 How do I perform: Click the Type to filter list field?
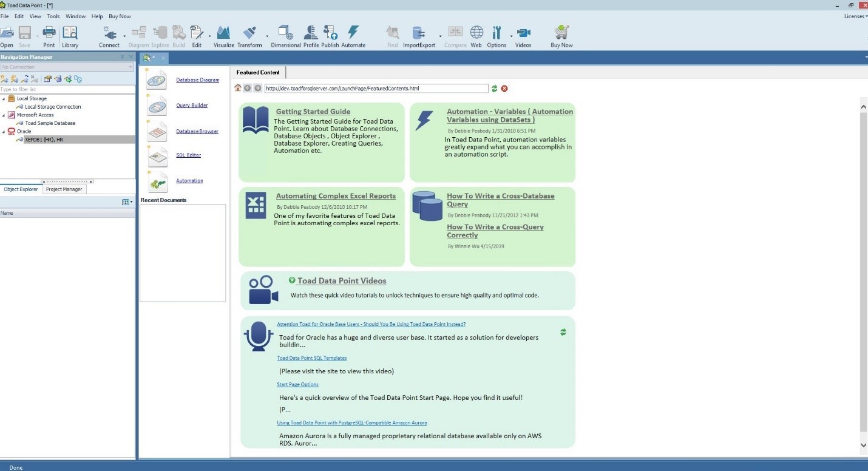[x=67, y=89]
